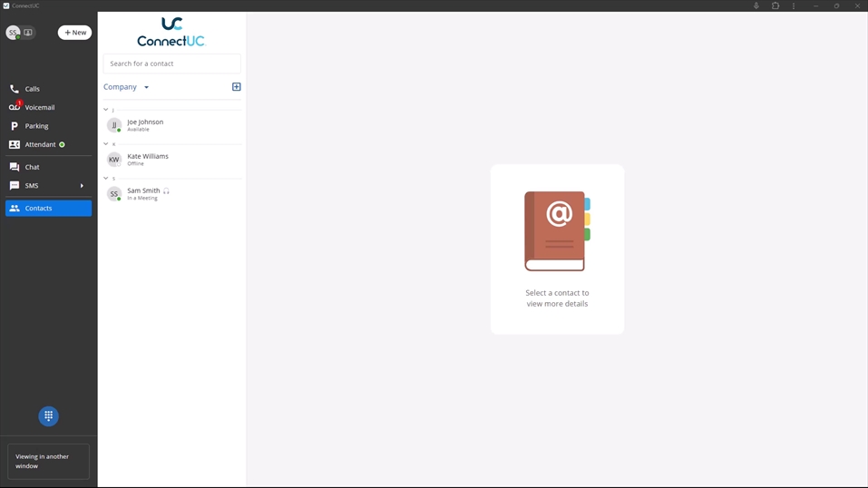This screenshot has height=488, width=868.
Task: Click the Search for a contact field
Action: click(171, 63)
